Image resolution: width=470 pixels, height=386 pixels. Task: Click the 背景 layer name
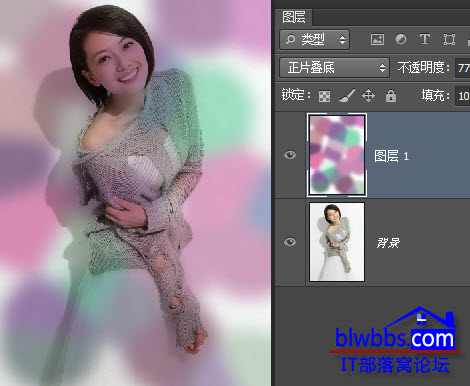point(388,243)
